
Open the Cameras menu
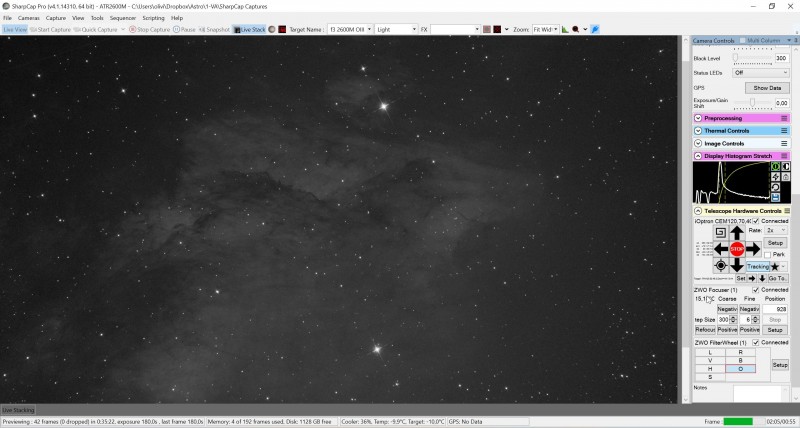click(29, 18)
